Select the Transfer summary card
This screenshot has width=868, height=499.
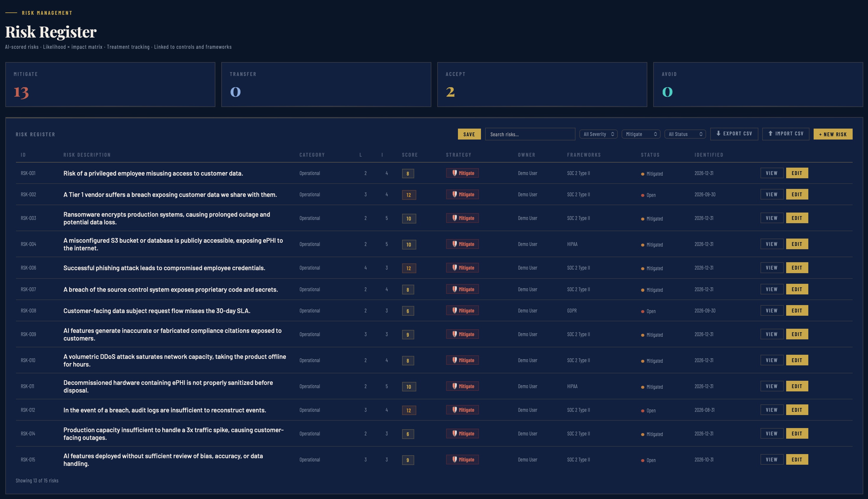point(326,84)
